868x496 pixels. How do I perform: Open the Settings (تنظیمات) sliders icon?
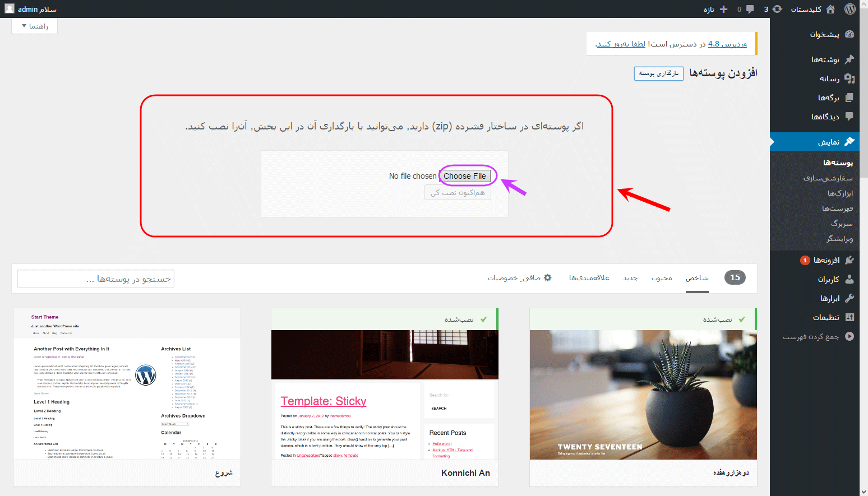coord(849,317)
